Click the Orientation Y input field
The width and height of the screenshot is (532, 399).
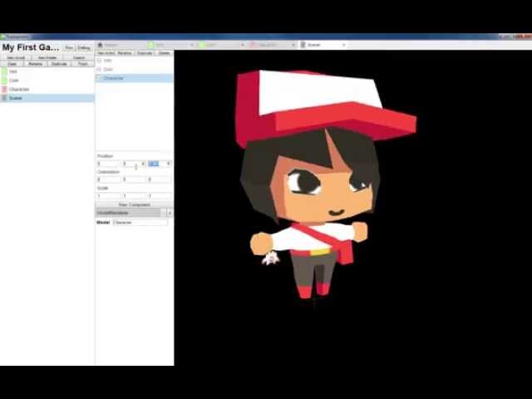(x=135, y=180)
